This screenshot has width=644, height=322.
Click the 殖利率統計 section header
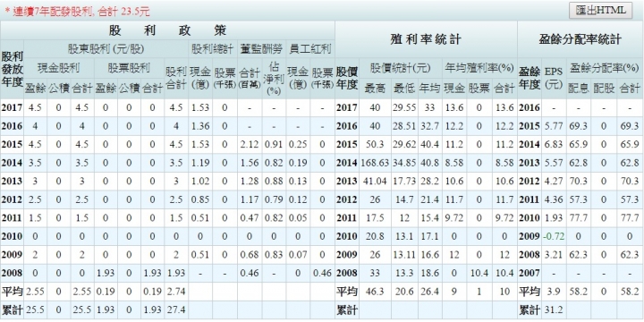pos(426,40)
